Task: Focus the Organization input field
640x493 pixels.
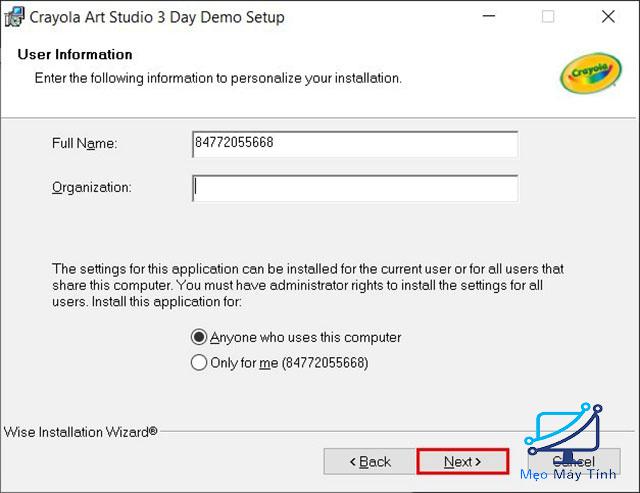Action: click(x=355, y=188)
